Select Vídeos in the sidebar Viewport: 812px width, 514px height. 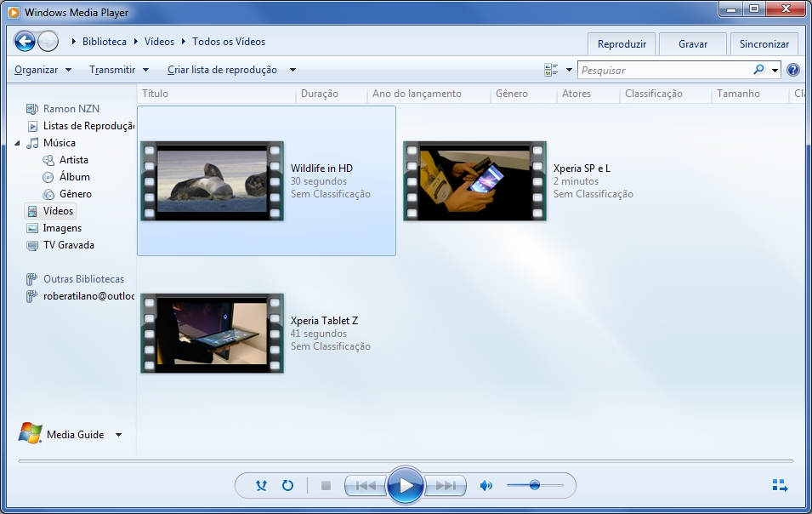(51, 211)
